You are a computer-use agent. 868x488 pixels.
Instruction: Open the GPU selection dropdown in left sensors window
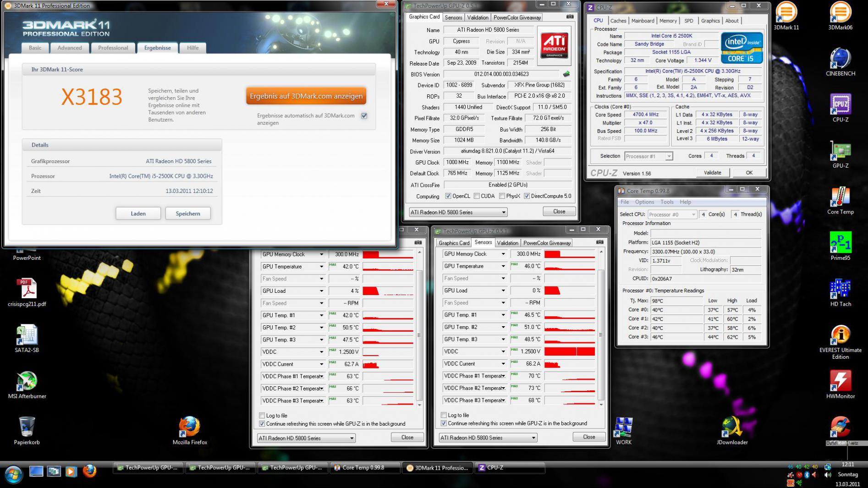tap(306, 438)
